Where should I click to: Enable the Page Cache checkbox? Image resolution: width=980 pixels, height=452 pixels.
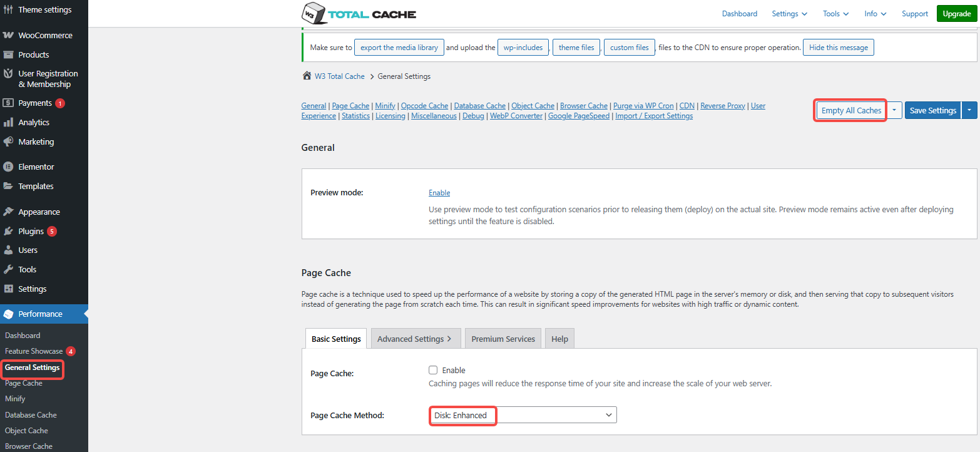433,370
